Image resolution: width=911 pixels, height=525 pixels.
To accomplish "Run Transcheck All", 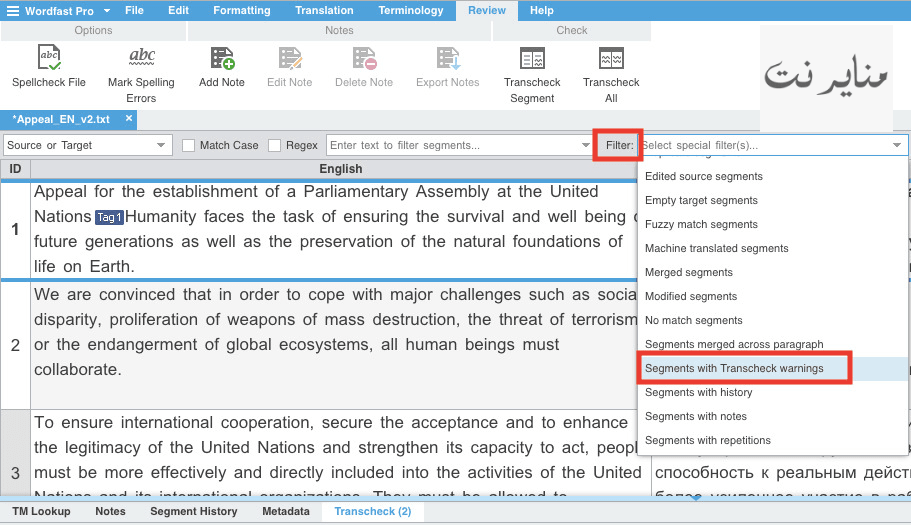I will [x=611, y=59].
